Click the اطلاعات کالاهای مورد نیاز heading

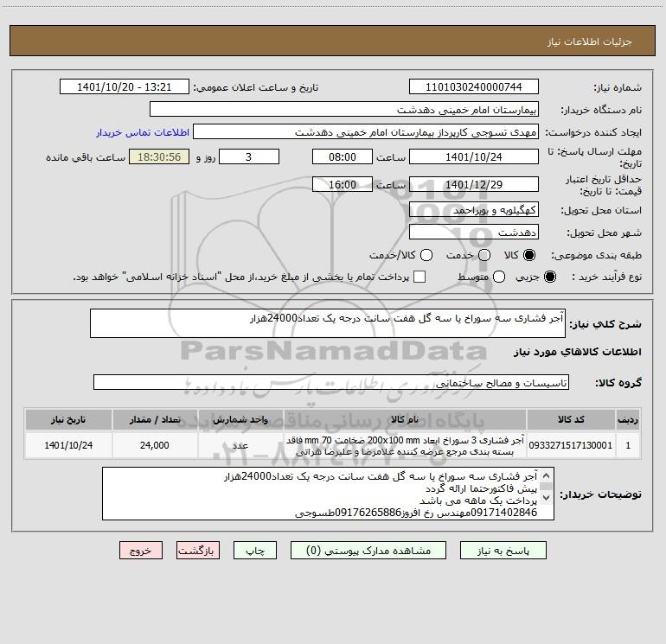click(578, 352)
